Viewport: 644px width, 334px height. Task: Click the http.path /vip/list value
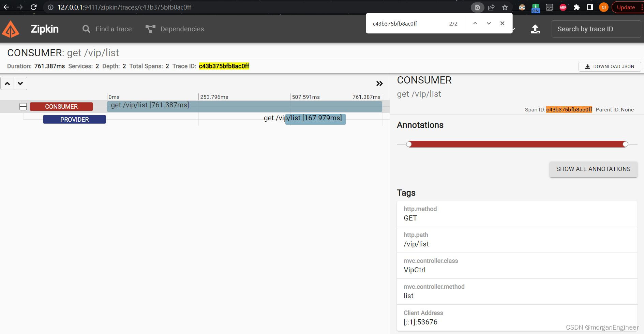416,244
